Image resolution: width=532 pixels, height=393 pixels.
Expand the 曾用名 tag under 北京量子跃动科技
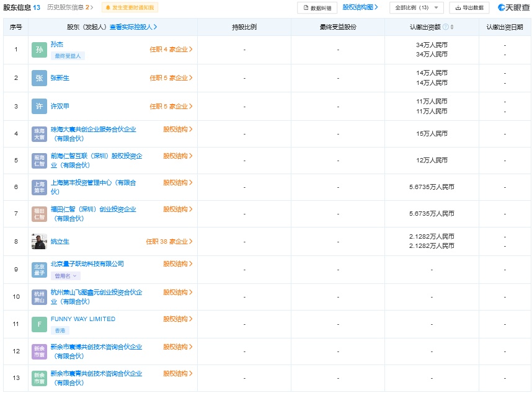[65, 276]
